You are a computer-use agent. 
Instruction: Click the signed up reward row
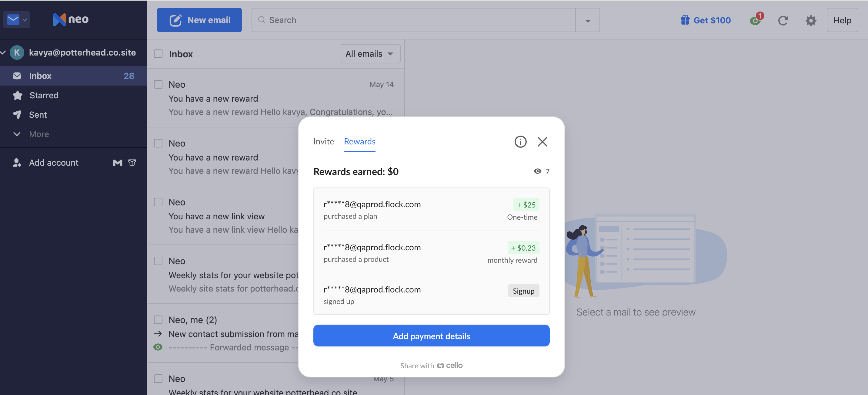pos(431,295)
